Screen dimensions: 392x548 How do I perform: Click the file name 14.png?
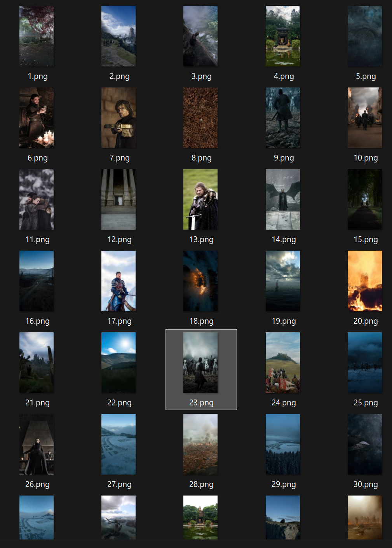(x=284, y=240)
